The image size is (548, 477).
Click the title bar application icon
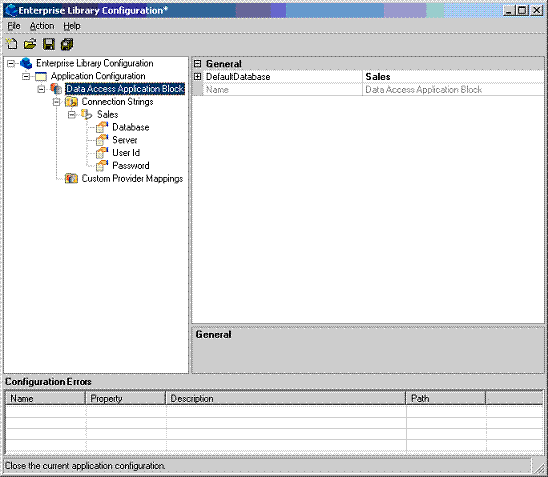tap(11, 10)
